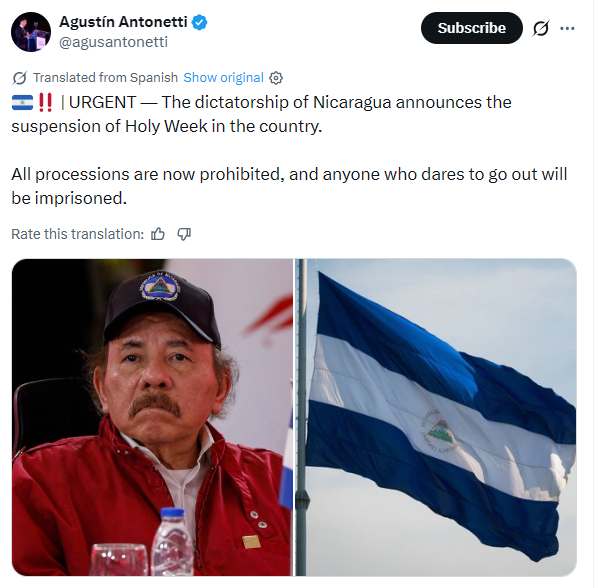Click the Rate this translation label
This screenshot has height=588, width=601.
pyautogui.click(x=77, y=234)
